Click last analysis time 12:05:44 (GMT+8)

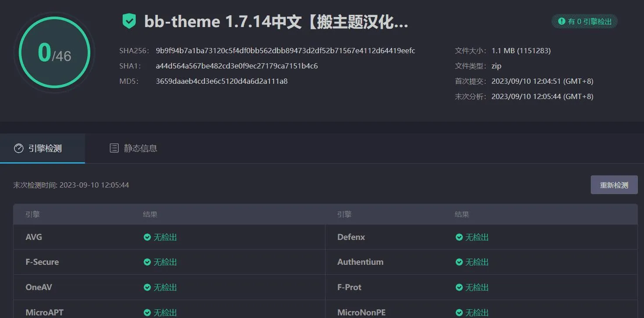(x=542, y=96)
